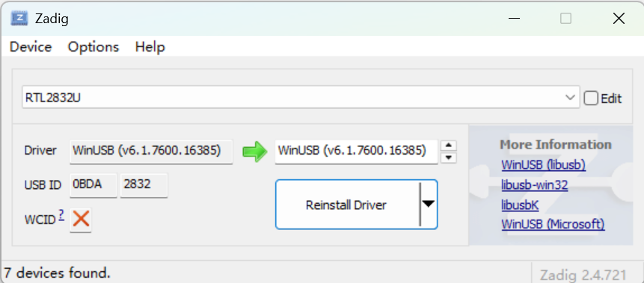The width and height of the screenshot is (644, 283).
Task: Open the libusb-win32 information link
Action: pyautogui.click(x=534, y=185)
